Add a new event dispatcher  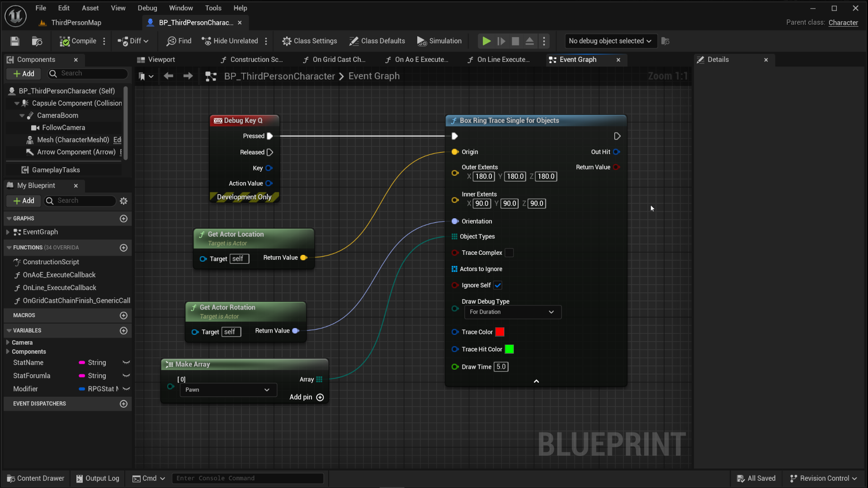click(123, 404)
